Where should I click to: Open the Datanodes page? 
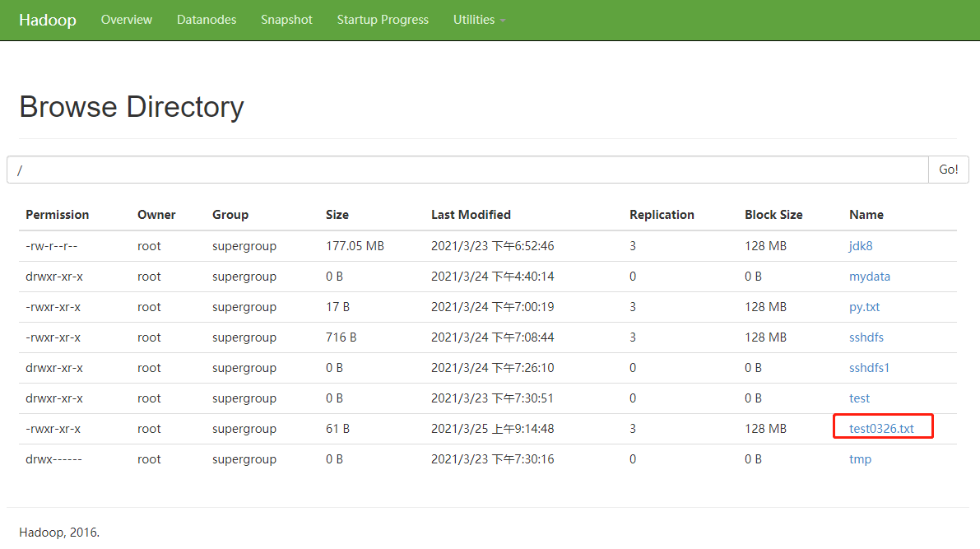(x=207, y=20)
